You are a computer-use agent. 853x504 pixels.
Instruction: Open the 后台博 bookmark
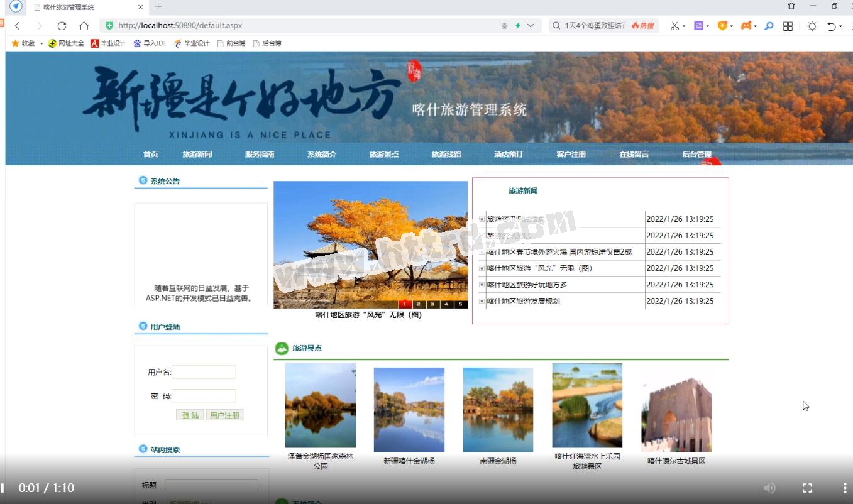tap(267, 43)
